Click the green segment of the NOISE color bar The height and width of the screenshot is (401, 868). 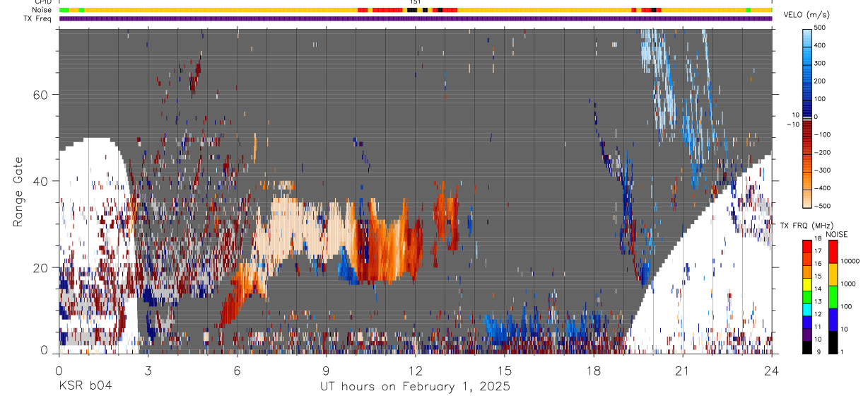pos(833,297)
